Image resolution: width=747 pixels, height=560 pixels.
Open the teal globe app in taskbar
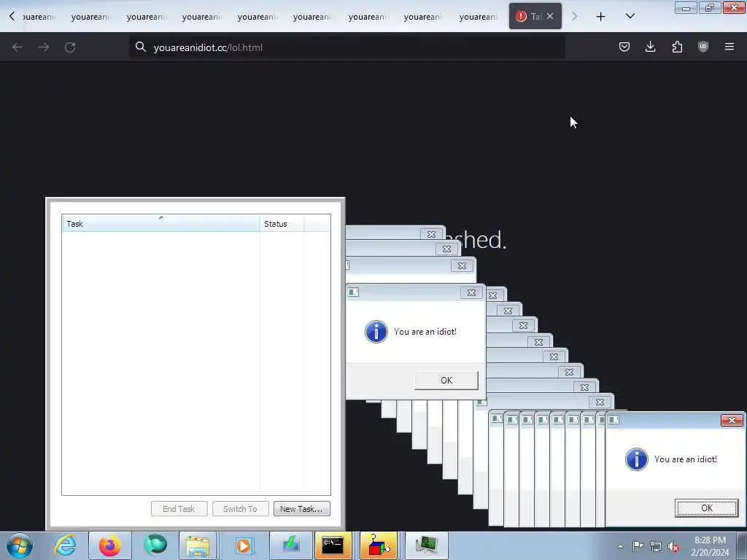[155, 545]
